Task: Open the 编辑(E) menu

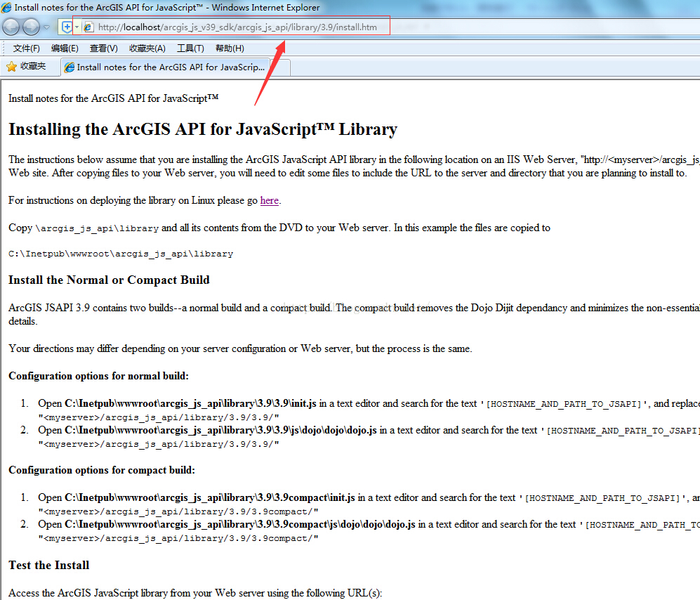Action: coord(65,48)
